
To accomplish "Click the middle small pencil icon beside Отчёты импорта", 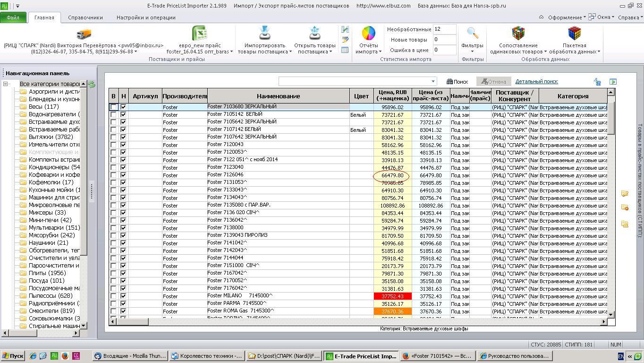I will tap(345, 40).
